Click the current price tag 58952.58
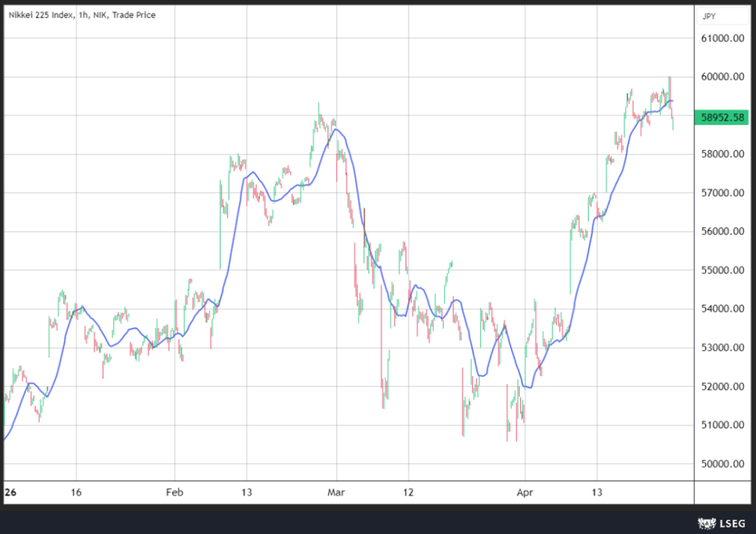 click(x=722, y=118)
